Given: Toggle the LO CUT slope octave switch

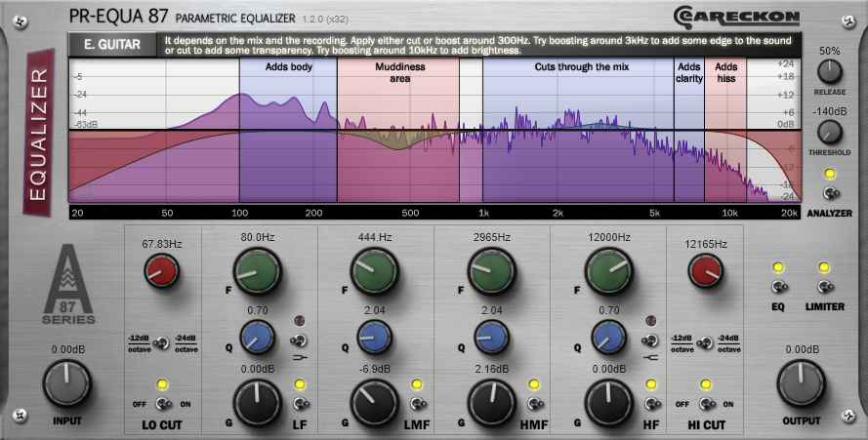Looking at the screenshot, I should click(162, 343).
